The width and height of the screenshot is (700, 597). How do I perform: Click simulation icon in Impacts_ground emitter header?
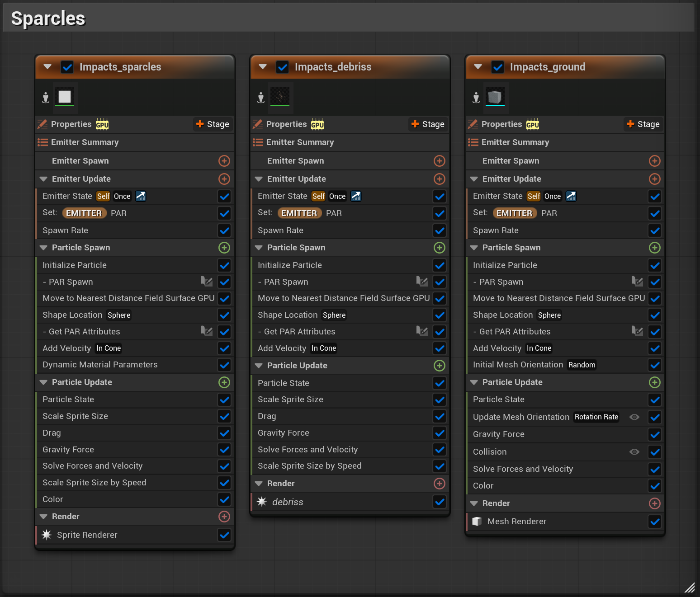click(476, 97)
